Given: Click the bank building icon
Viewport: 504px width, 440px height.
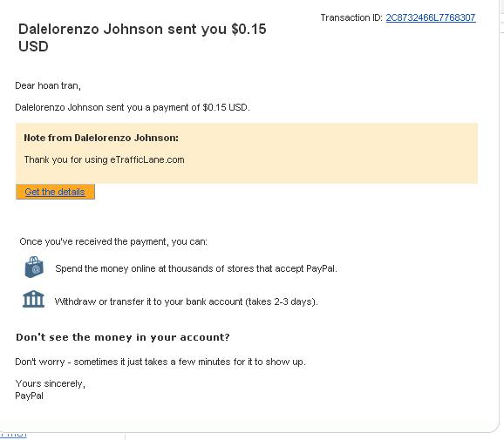Looking at the screenshot, I should tap(33, 300).
